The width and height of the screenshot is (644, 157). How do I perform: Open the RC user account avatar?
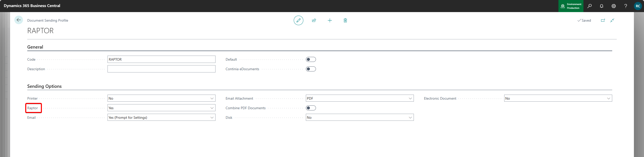pos(638,6)
